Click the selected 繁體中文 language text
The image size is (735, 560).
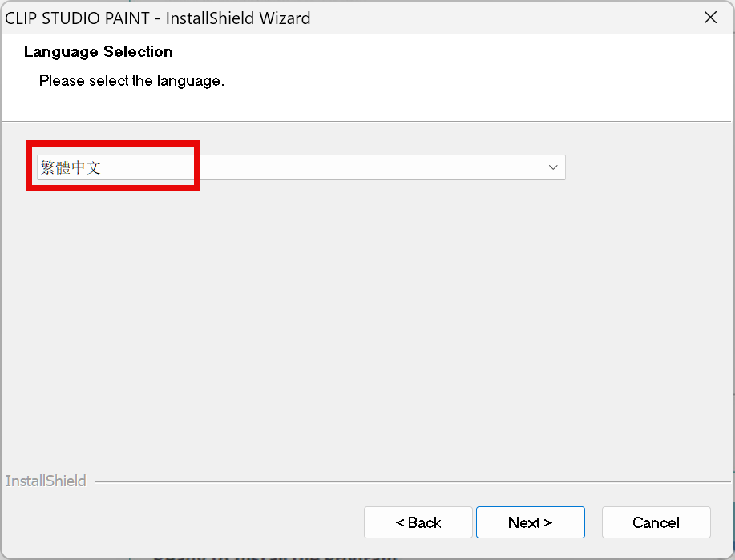[71, 167]
